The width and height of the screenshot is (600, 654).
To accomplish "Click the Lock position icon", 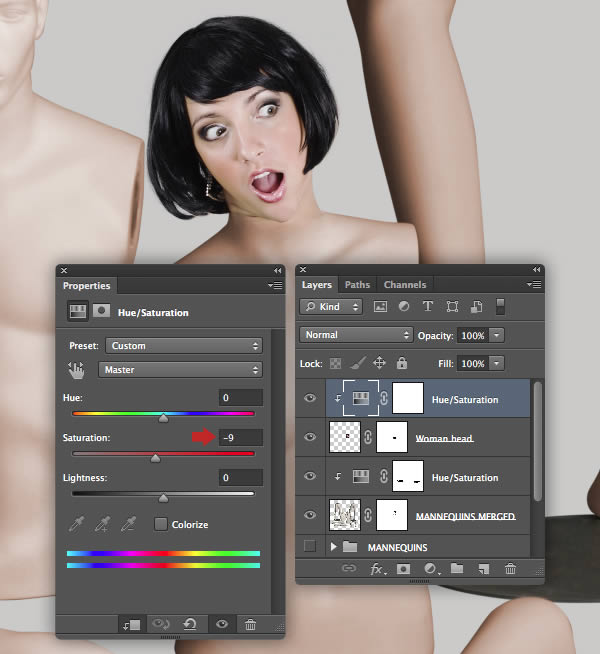I will pyautogui.click(x=379, y=364).
